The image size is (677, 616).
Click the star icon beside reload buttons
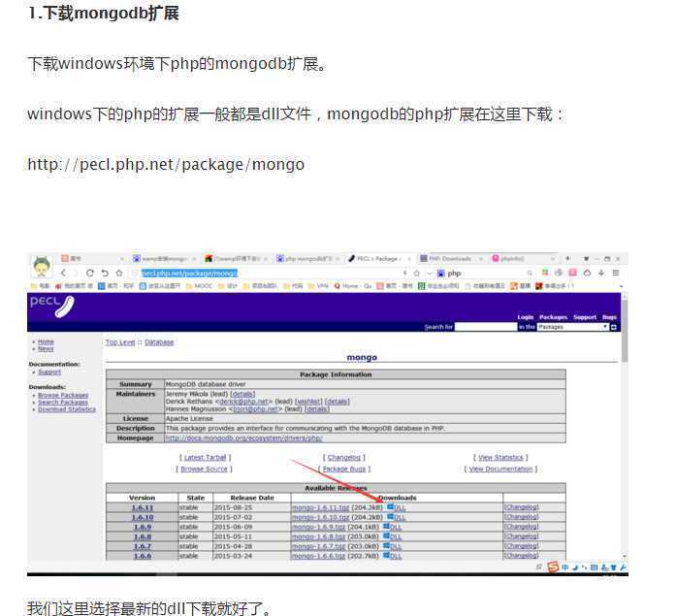click(x=119, y=273)
